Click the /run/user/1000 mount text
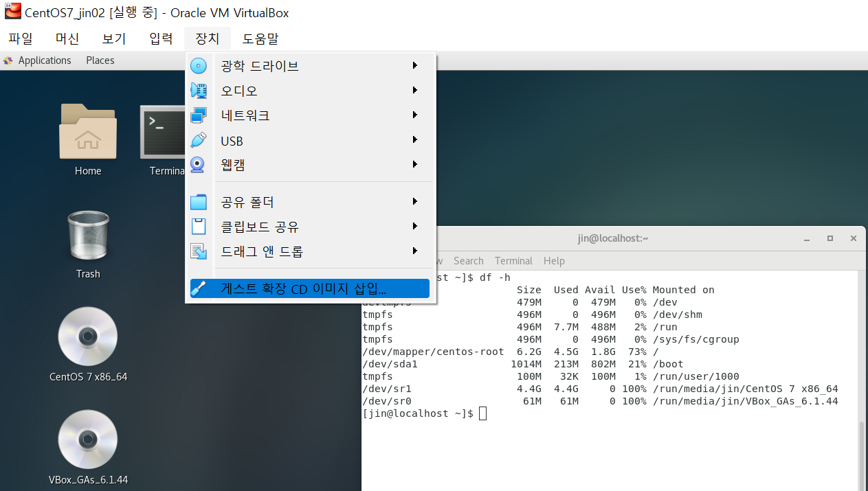 click(x=695, y=376)
